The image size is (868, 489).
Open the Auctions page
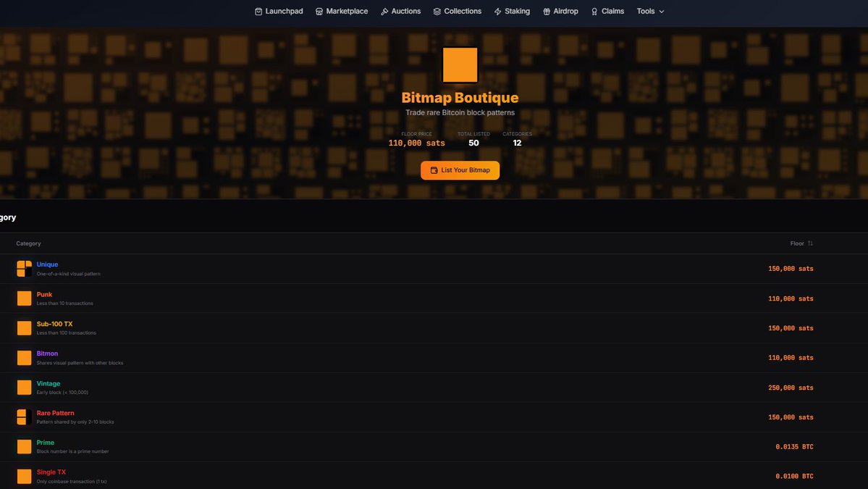pyautogui.click(x=401, y=11)
